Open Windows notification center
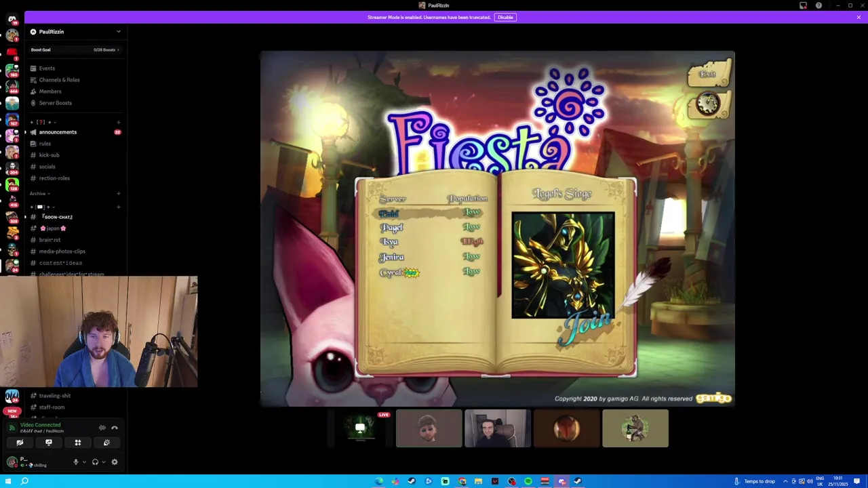868x488 pixels. tap(857, 481)
